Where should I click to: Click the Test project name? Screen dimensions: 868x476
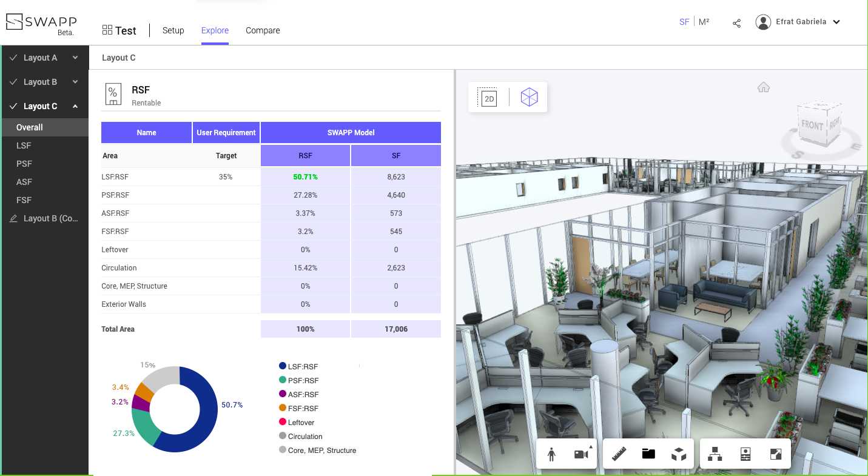[x=126, y=30]
